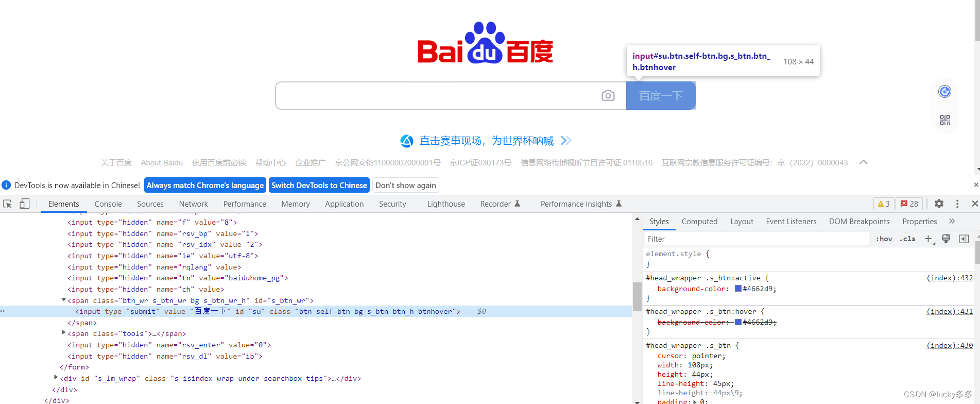The height and width of the screenshot is (404, 980).
Task: Click the camera image search icon
Action: (x=608, y=96)
